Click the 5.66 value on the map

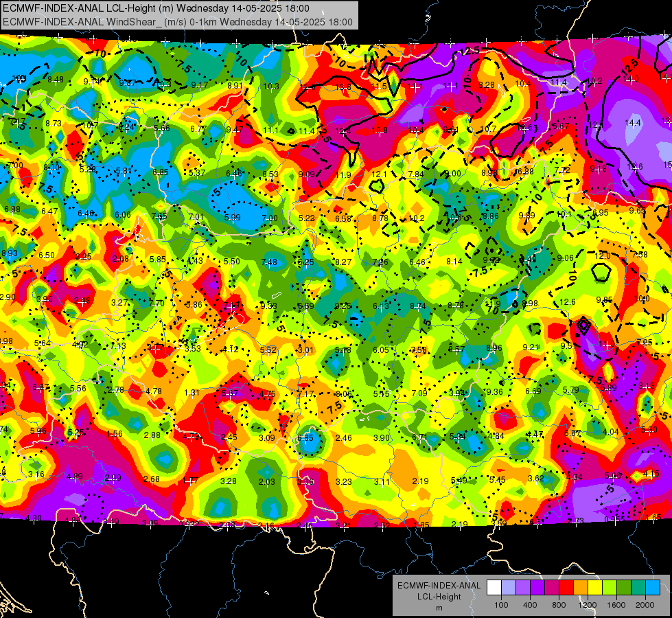(x=162, y=128)
